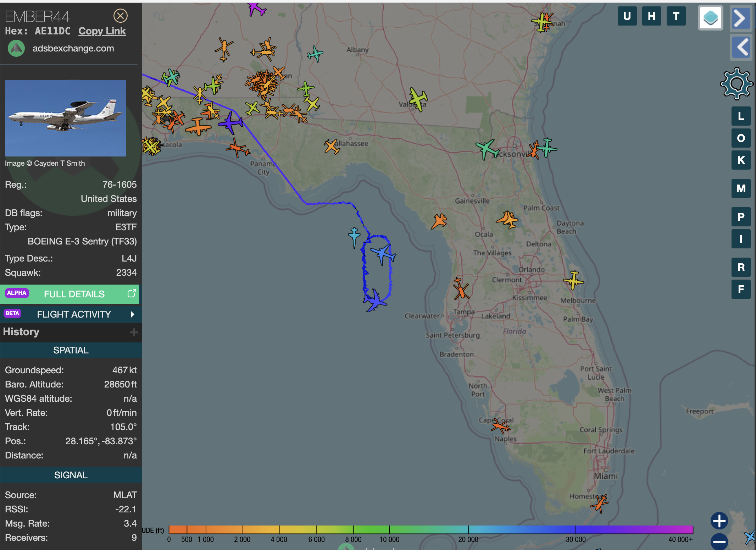Toggle O map option
This screenshot has width=756, height=550.
pyautogui.click(x=741, y=138)
